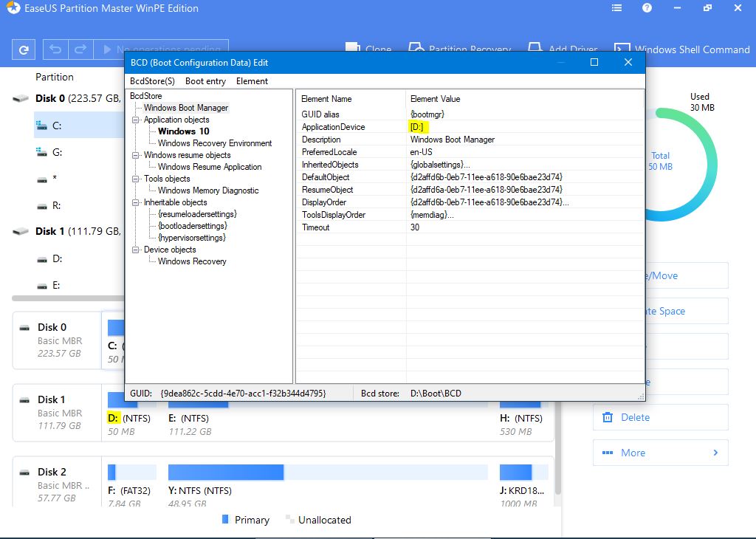
Task: Select the Y: NTFS partition bar on Disk 2
Action: click(x=328, y=473)
